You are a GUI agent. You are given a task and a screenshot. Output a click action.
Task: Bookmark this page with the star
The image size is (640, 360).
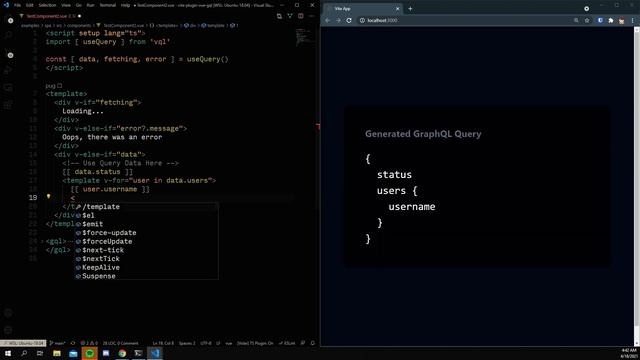587,20
